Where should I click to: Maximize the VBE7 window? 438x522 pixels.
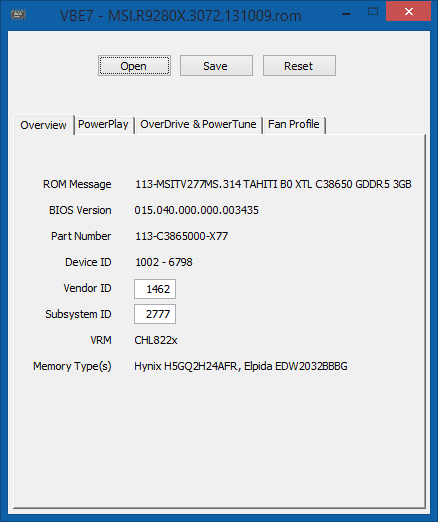373,12
